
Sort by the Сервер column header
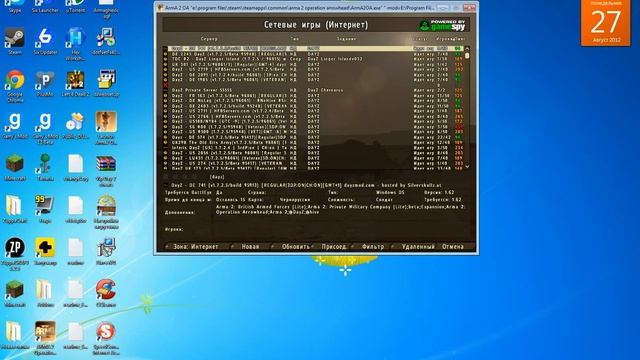(209, 39)
